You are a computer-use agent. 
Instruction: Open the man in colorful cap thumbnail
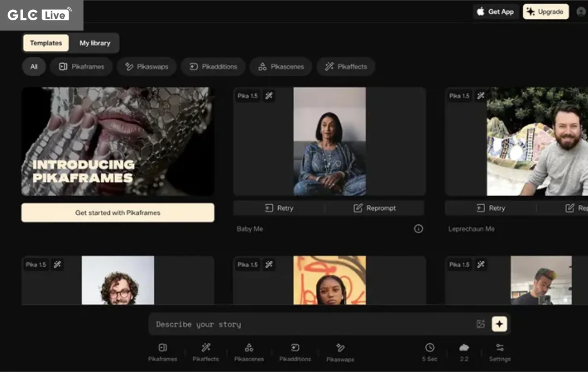point(541,280)
